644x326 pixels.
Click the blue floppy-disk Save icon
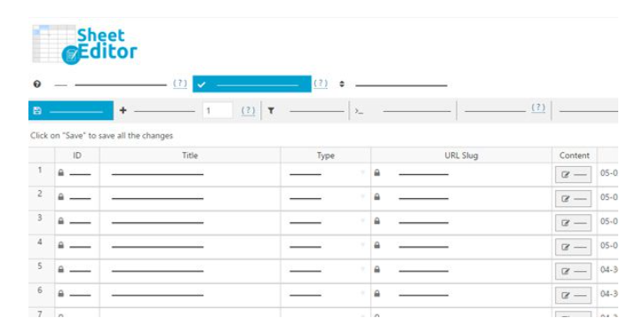pos(37,110)
